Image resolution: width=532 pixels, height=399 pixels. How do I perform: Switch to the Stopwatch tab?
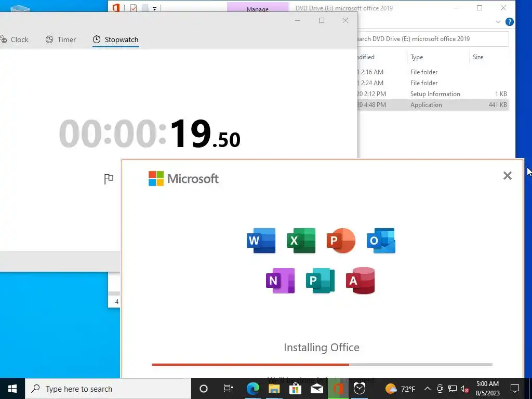(x=115, y=39)
